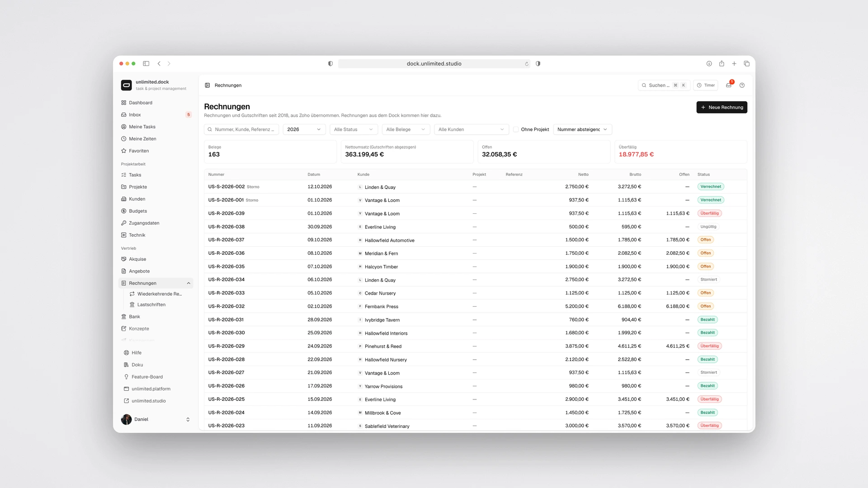868x488 pixels.
Task: Collapse the Rechnungen sidebar section chevron
Action: point(189,283)
